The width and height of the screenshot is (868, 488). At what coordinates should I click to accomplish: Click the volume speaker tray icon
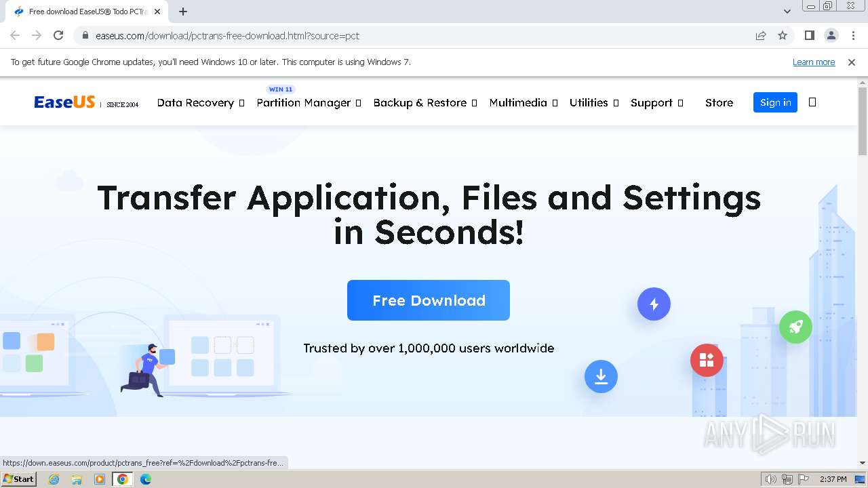tap(771, 479)
